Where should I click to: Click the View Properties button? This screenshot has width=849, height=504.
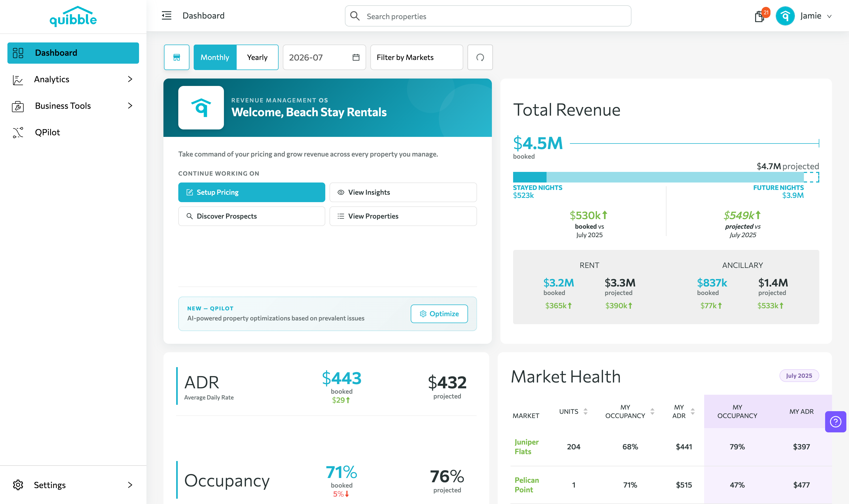[403, 216]
